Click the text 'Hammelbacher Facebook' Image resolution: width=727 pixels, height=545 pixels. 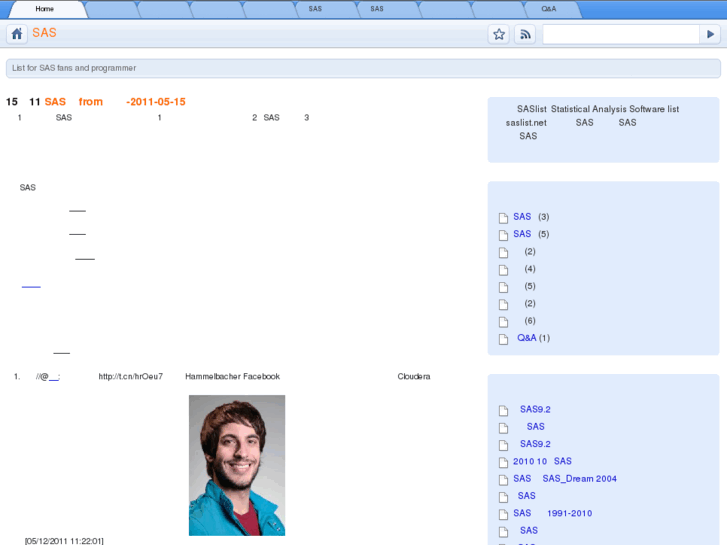(x=232, y=376)
